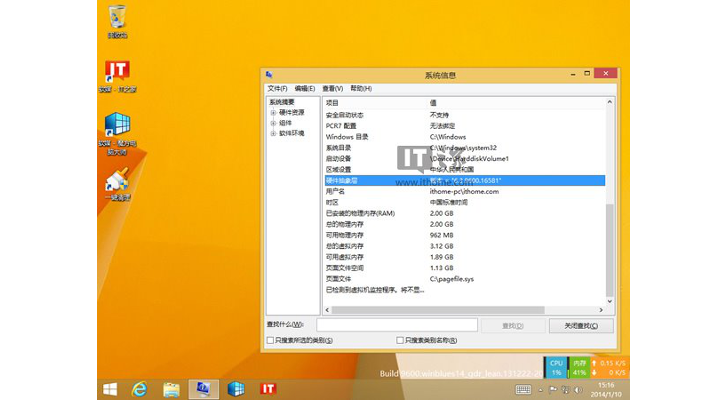Open the blue cube 魔方 desktop shortcut
The width and height of the screenshot is (728, 400).
(x=117, y=126)
